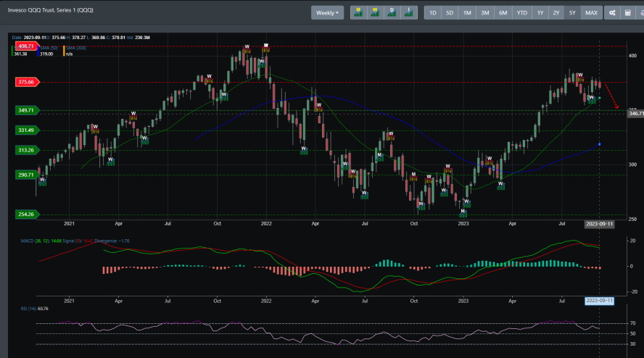Click the 400 label on price axis
644x358 pixels.
[x=632, y=56]
